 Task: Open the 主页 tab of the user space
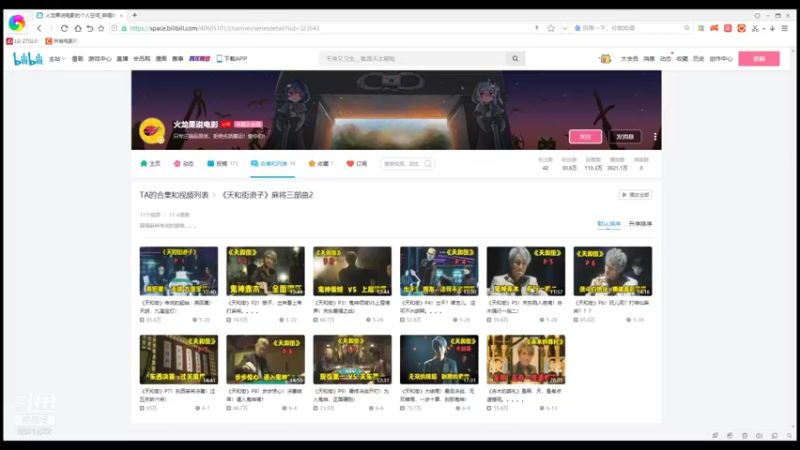coord(150,164)
